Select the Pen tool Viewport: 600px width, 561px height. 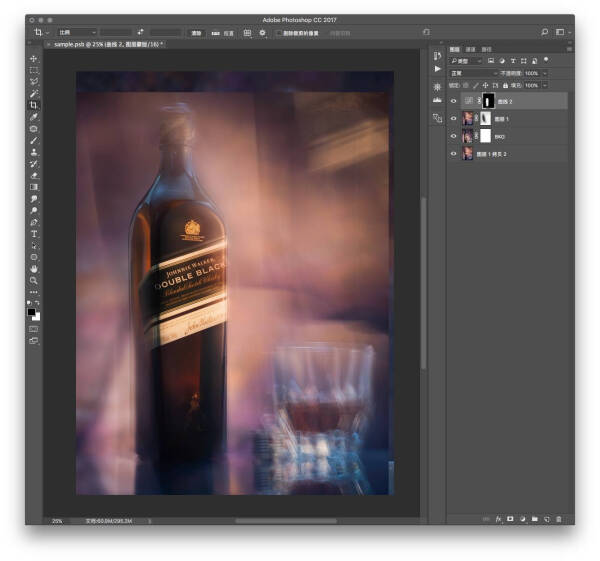(x=34, y=222)
